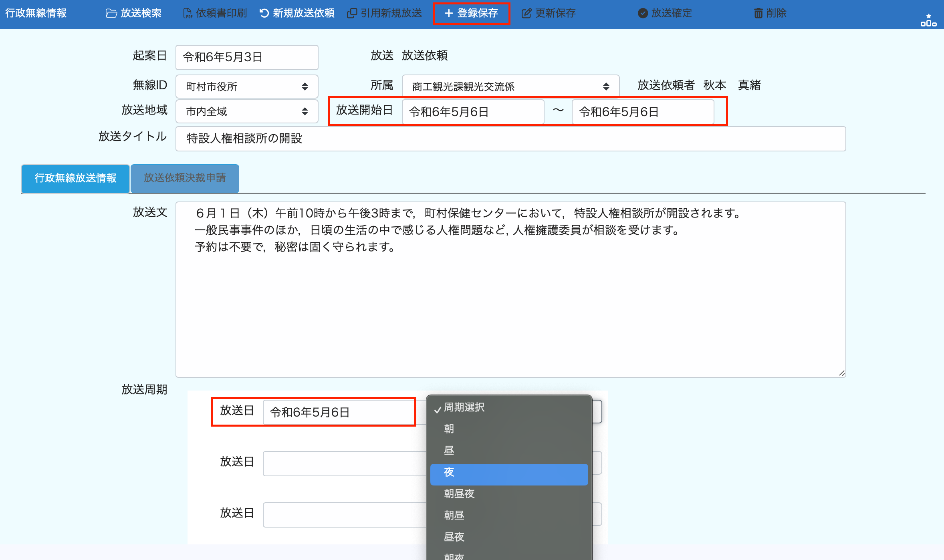Select the 行政無線放送情報 tab
Screen dimensions: 944x560
pyautogui.click(x=75, y=178)
